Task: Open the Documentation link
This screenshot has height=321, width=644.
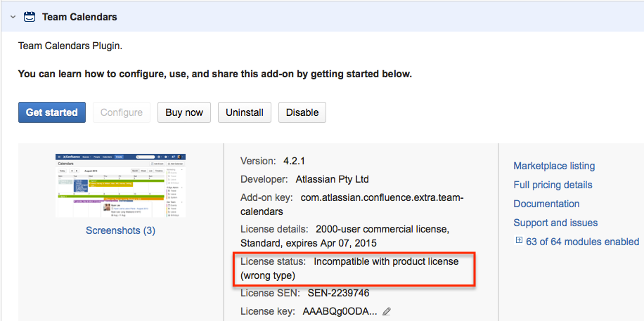Action: point(547,204)
